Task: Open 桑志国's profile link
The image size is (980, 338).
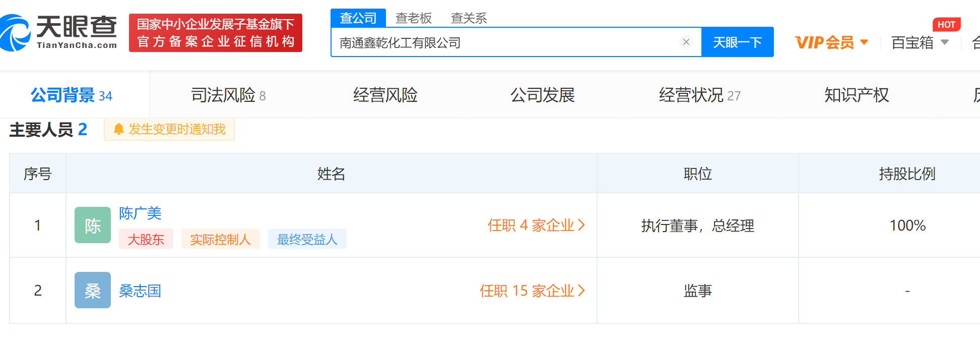Action: pos(140,291)
